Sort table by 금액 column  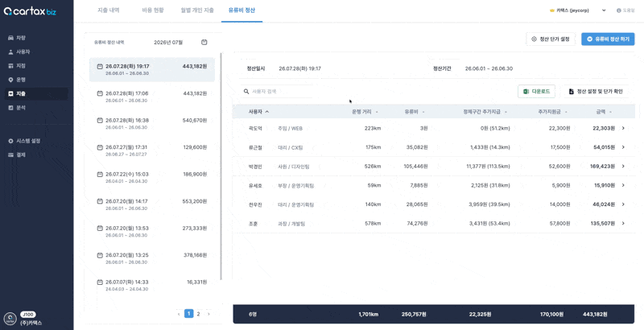coord(604,112)
